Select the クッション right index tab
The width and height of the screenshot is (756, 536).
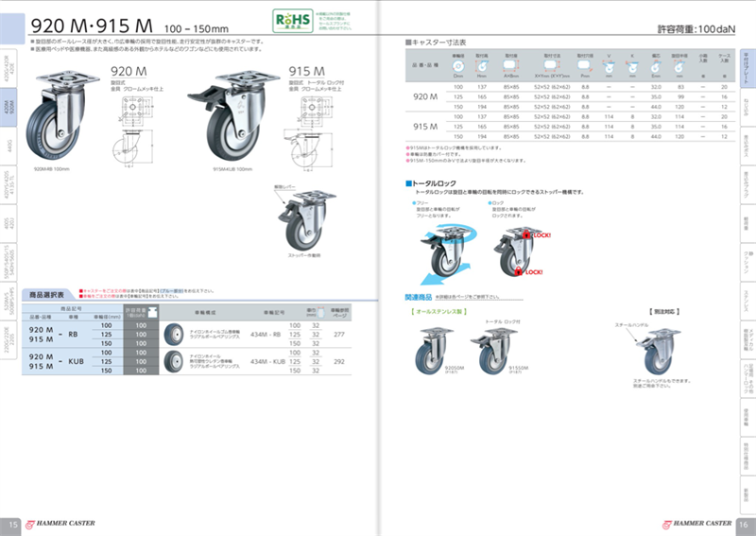click(747, 263)
